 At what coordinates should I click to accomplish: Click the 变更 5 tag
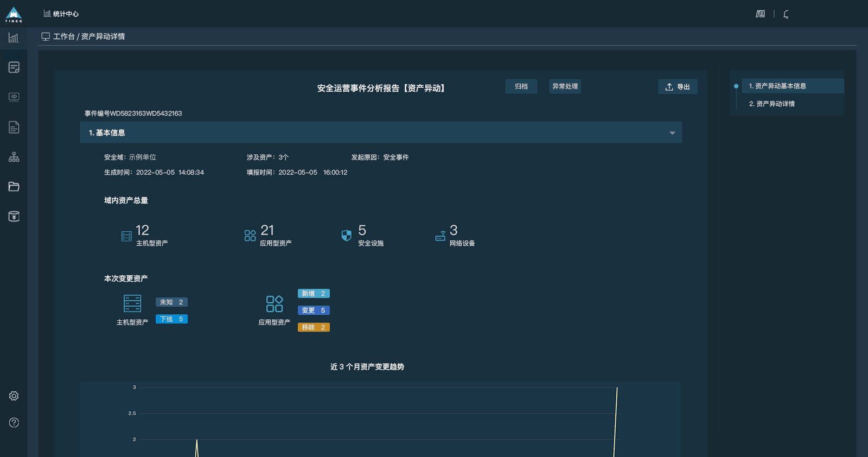tap(314, 310)
